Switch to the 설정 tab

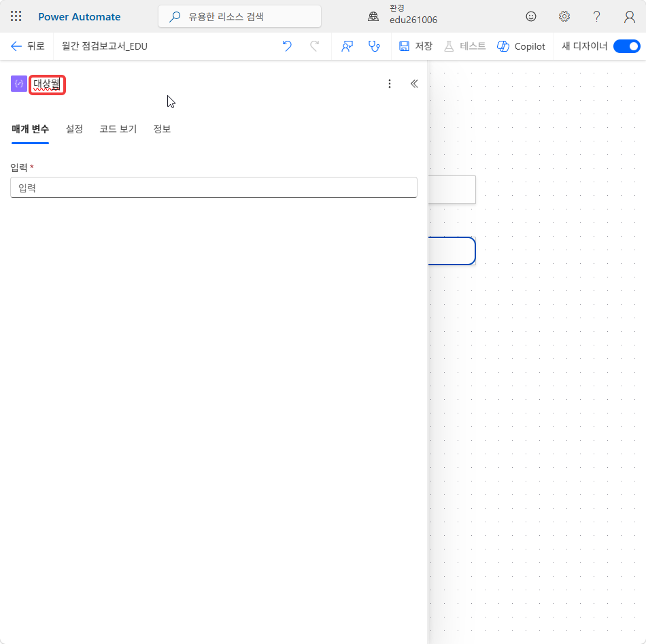[x=74, y=129]
